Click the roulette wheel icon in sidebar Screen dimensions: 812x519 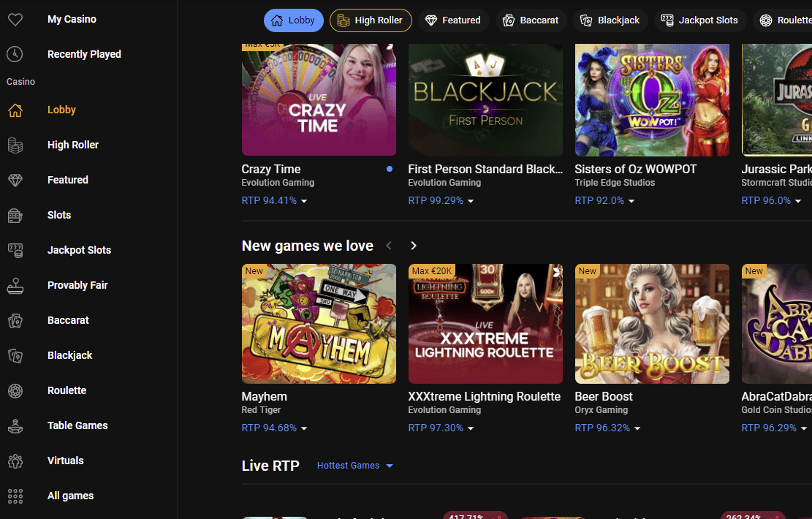(15, 390)
